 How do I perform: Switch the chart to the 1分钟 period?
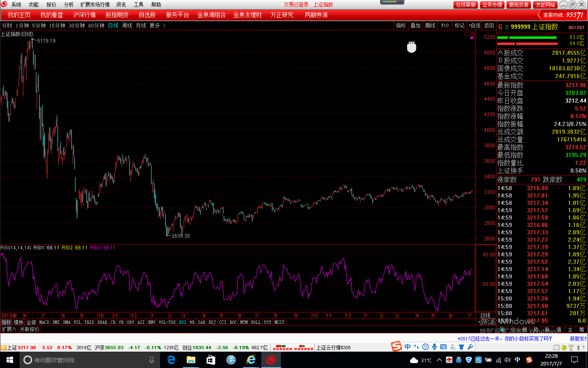point(22,25)
